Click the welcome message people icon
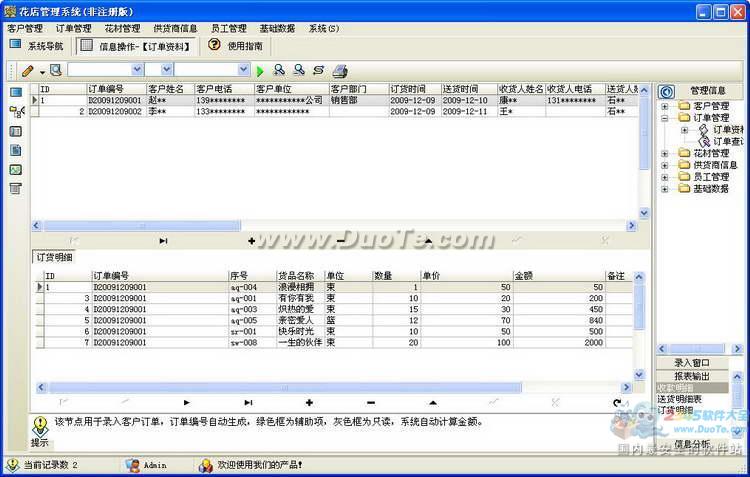 [x=206, y=465]
